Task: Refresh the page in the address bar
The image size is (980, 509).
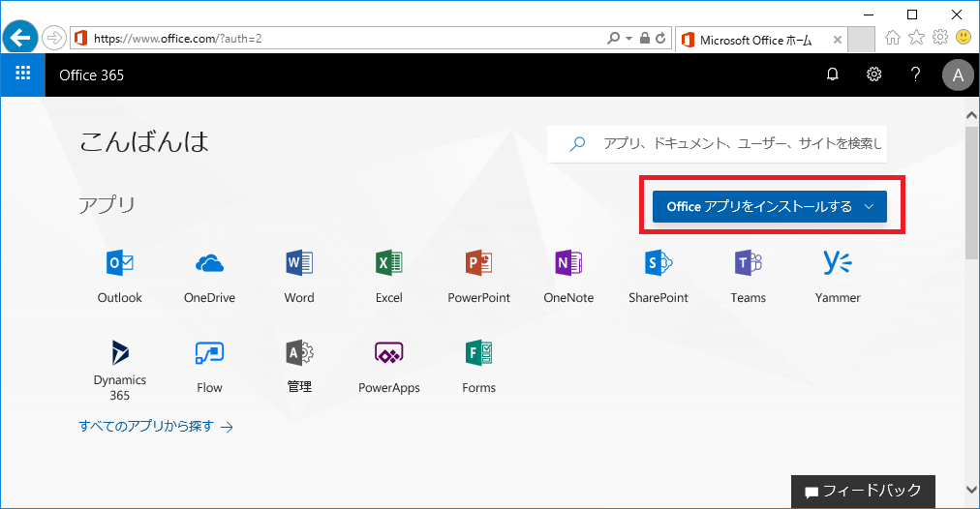Action: point(660,38)
